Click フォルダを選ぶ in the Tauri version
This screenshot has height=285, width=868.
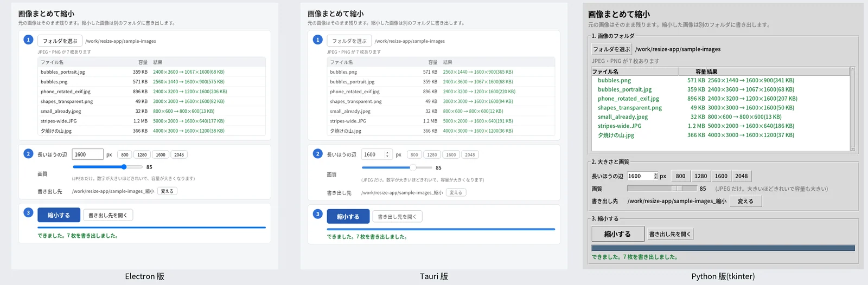(x=349, y=41)
